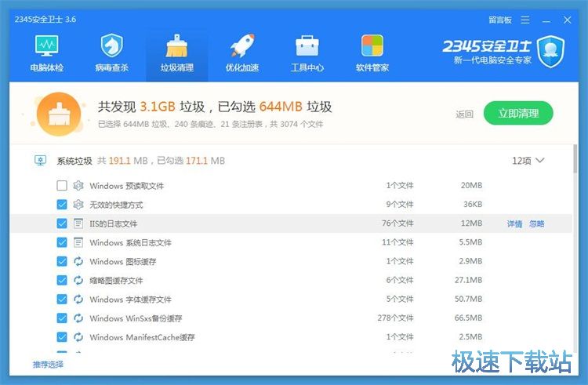Image resolution: width=588 pixels, height=385 pixels.
Task: Click the 278个文件 count
Action: point(396,318)
